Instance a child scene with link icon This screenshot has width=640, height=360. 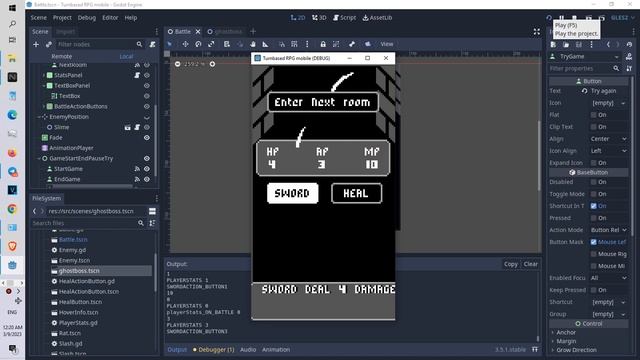[x=49, y=44]
